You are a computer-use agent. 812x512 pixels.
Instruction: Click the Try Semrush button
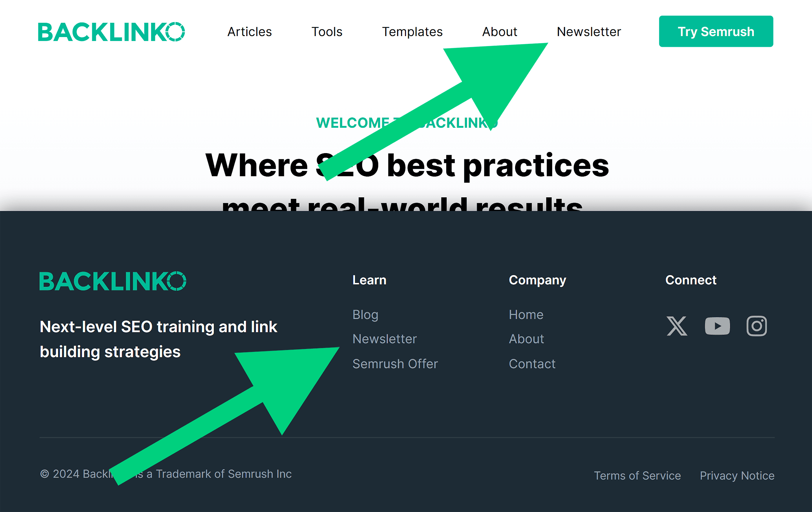click(715, 31)
